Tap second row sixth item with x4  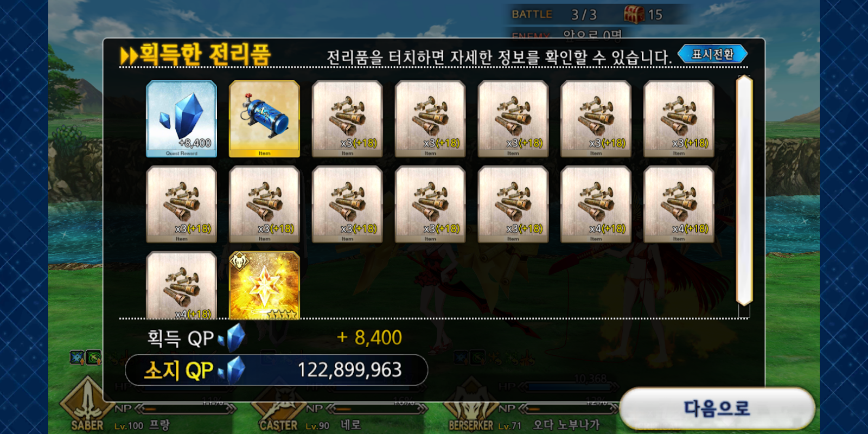coord(596,204)
